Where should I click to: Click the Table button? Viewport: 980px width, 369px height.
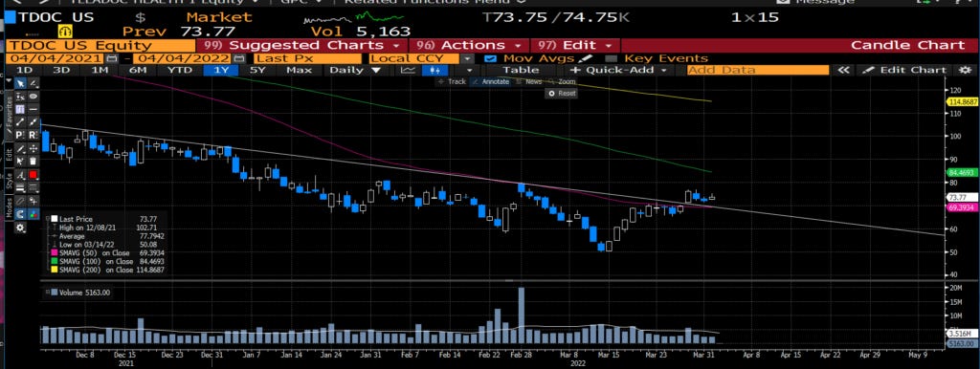[521, 70]
